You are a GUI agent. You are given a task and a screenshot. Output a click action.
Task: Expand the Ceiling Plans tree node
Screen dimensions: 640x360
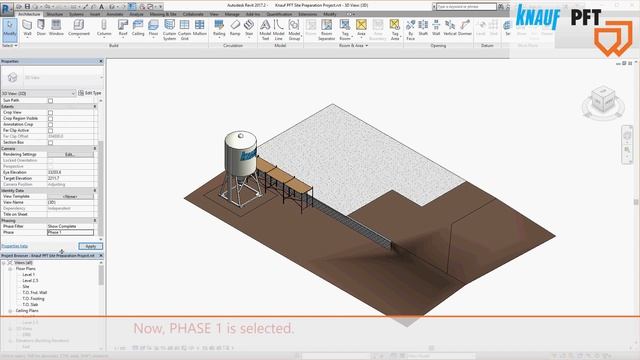[10, 311]
